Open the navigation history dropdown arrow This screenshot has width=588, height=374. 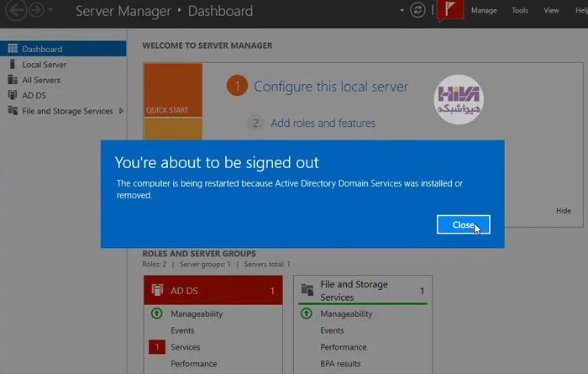pyautogui.click(x=50, y=10)
